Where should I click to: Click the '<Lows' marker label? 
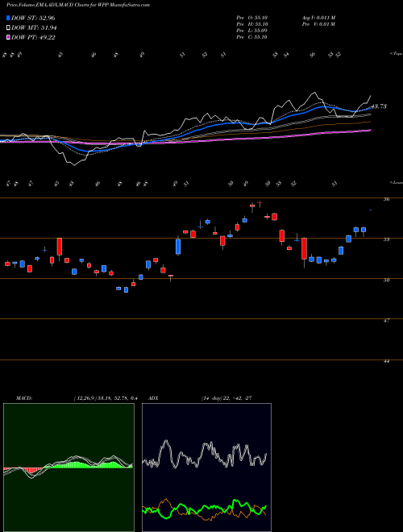(396, 182)
